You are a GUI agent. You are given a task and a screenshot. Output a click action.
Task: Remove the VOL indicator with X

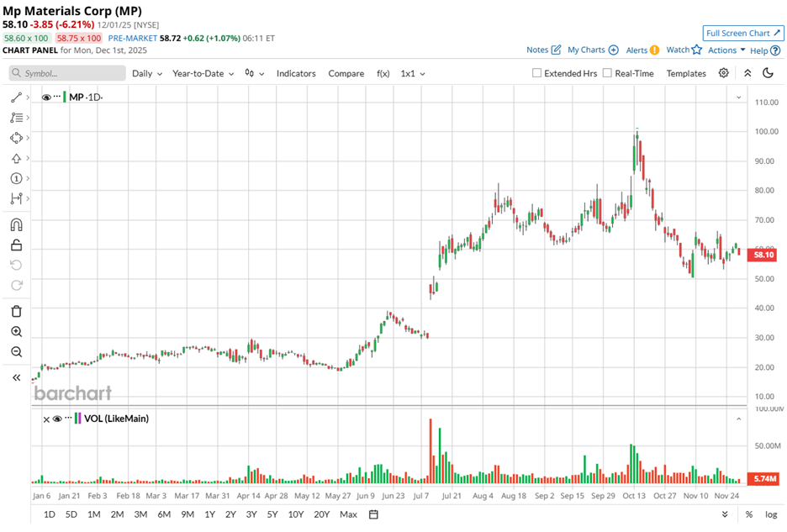46,419
